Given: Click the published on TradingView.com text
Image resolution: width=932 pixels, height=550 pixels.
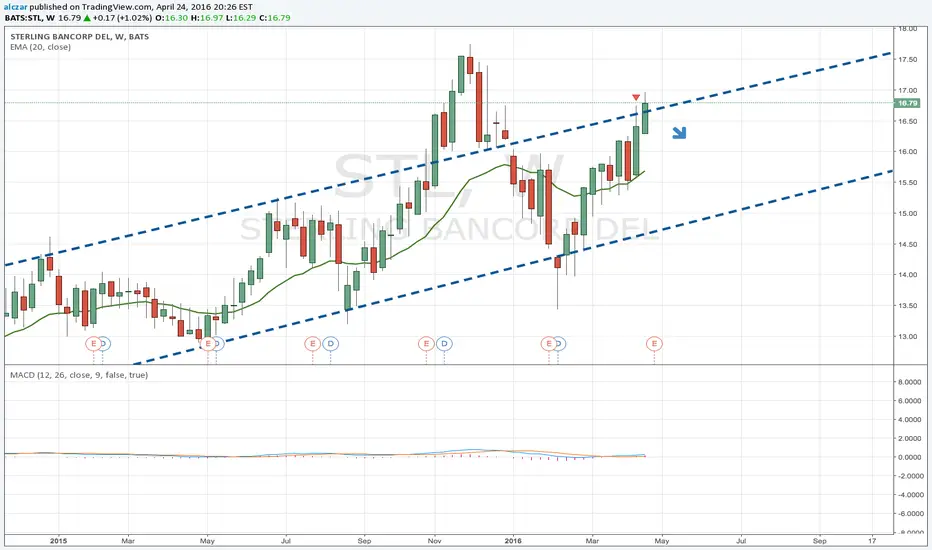Looking at the screenshot, I should click(91, 7).
